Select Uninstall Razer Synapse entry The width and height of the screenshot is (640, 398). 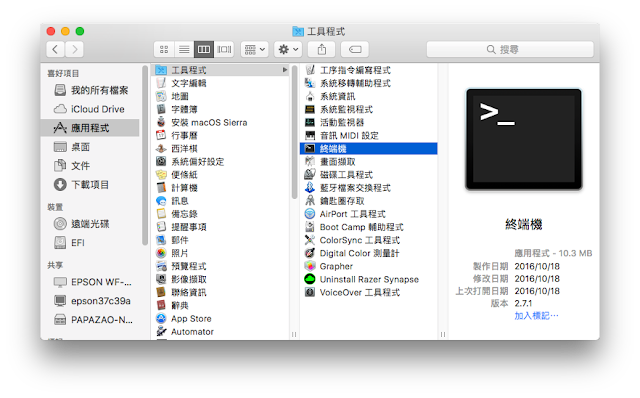pos(369,279)
